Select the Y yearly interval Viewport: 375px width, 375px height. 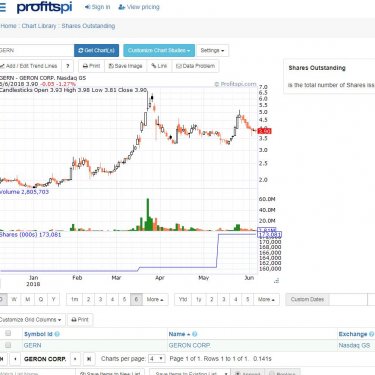pos(53,299)
